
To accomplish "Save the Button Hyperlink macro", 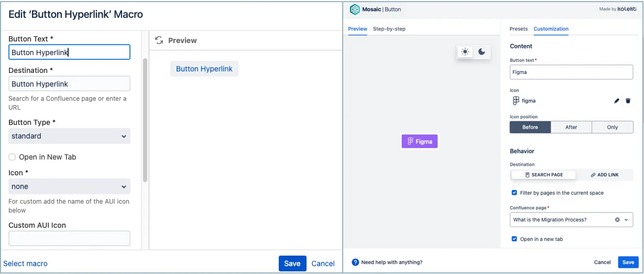I will click(292, 264).
